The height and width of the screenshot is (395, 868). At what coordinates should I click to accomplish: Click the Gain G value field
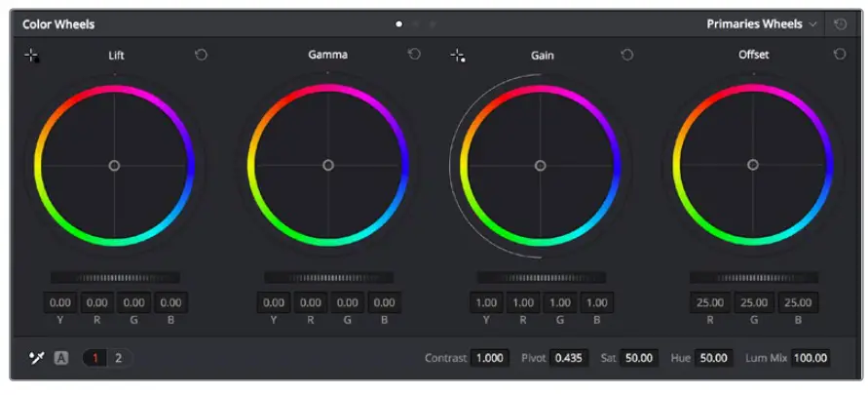pos(560,302)
